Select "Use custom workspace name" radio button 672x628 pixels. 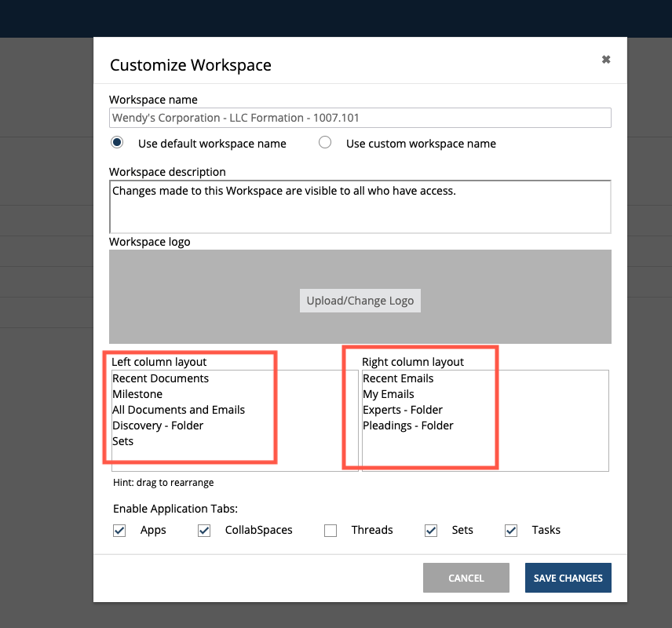[x=325, y=143]
